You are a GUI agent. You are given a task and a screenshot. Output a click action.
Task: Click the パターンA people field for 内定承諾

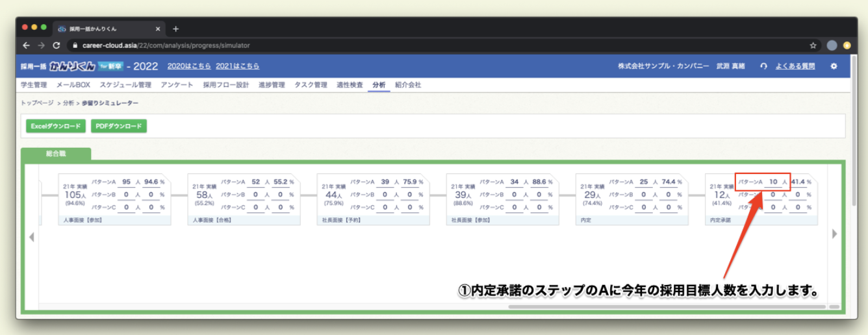click(772, 182)
